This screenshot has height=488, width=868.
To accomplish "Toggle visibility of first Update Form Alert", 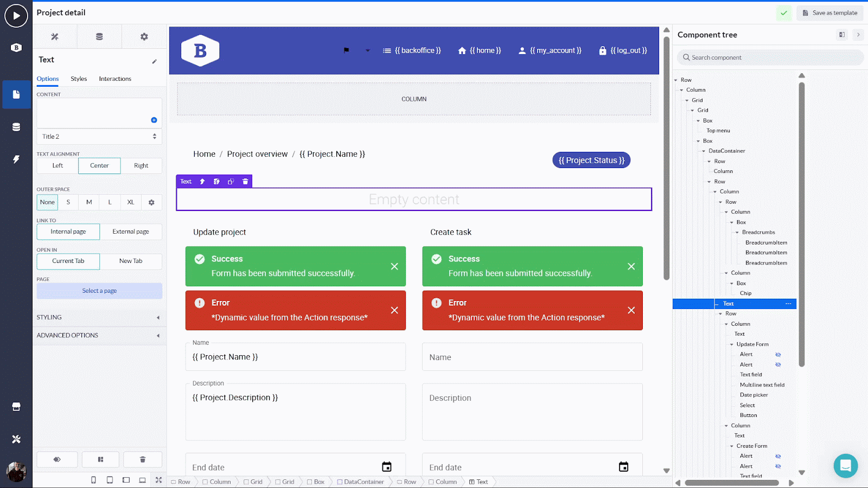I will (778, 355).
